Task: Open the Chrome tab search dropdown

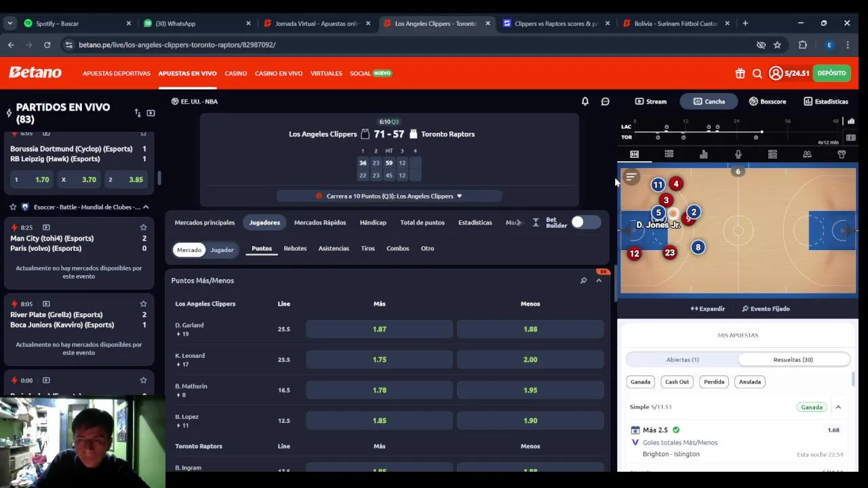Action: click(x=9, y=23)
